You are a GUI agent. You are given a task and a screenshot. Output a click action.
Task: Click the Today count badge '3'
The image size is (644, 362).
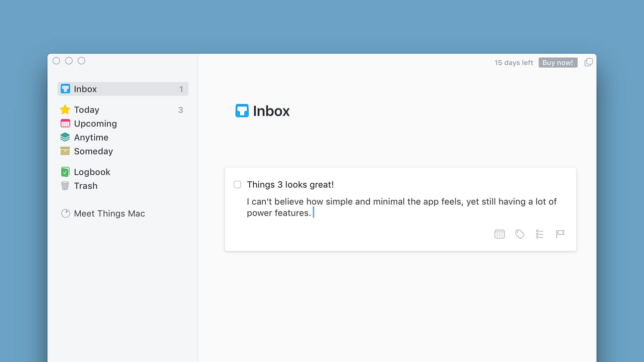click(180, 110)
